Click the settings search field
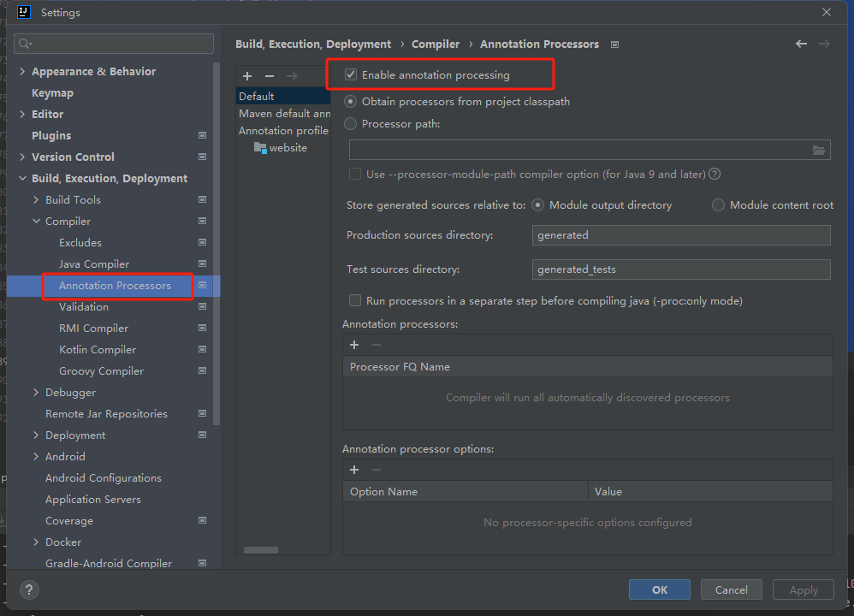854x616 pixels. (113, 43)
